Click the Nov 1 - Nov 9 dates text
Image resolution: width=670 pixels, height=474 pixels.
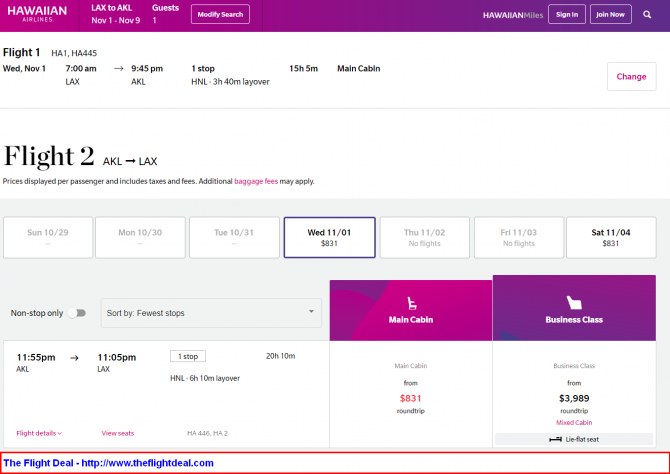(115, 20)
